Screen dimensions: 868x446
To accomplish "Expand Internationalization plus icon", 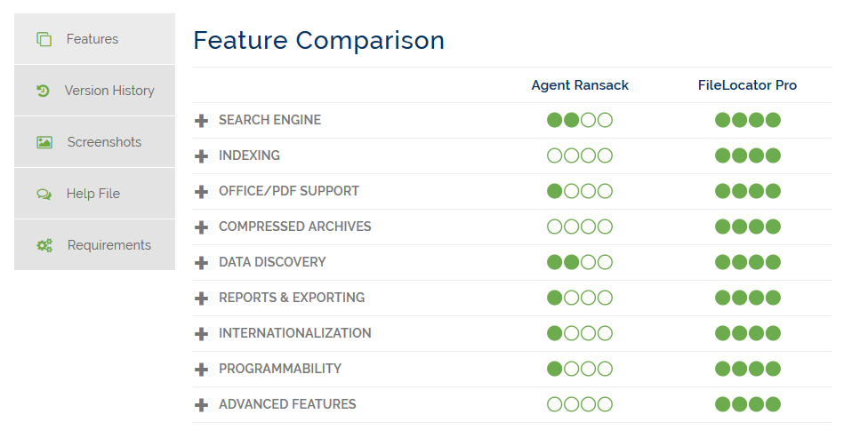I will click(x=202, y=334).
